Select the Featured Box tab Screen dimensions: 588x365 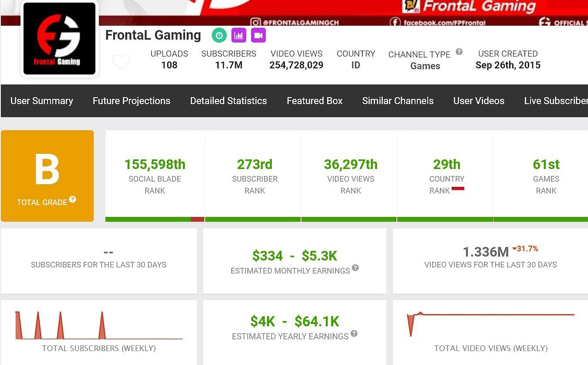[314, 101]
